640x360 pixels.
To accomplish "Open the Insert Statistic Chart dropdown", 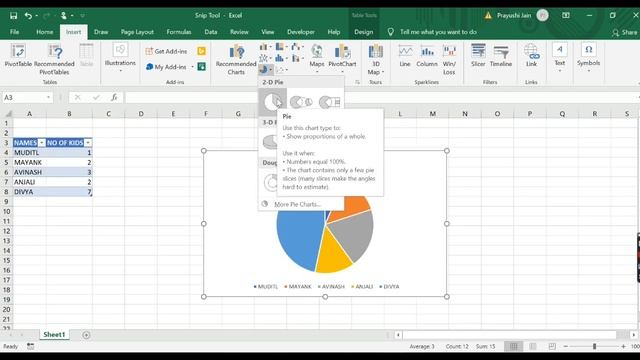I will pyautogui.click(x=282, y=58).
